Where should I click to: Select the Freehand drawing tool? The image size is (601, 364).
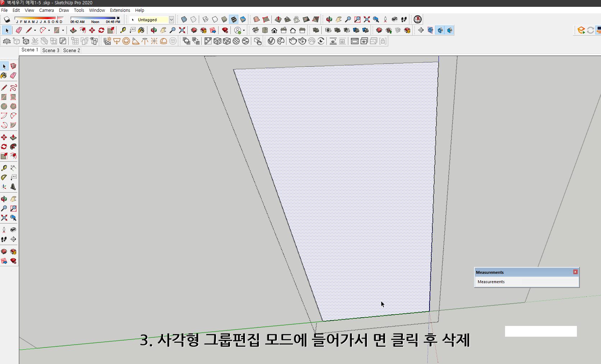coord(13,87)
